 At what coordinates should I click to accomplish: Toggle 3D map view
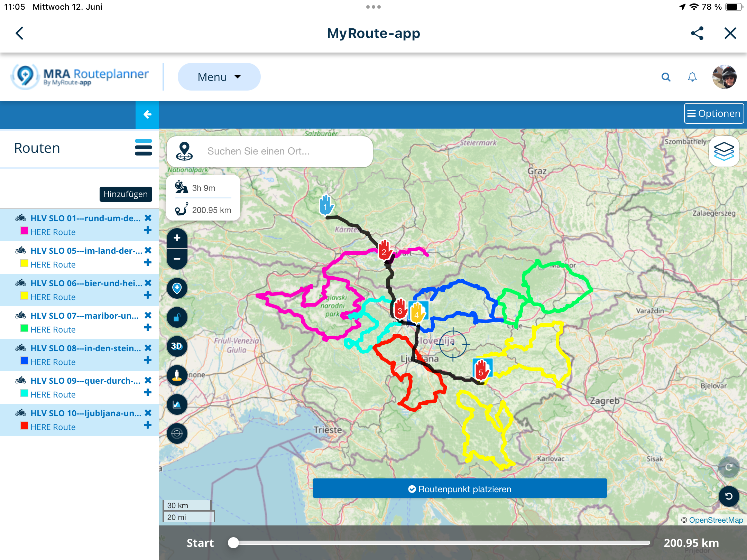[177, 346]
